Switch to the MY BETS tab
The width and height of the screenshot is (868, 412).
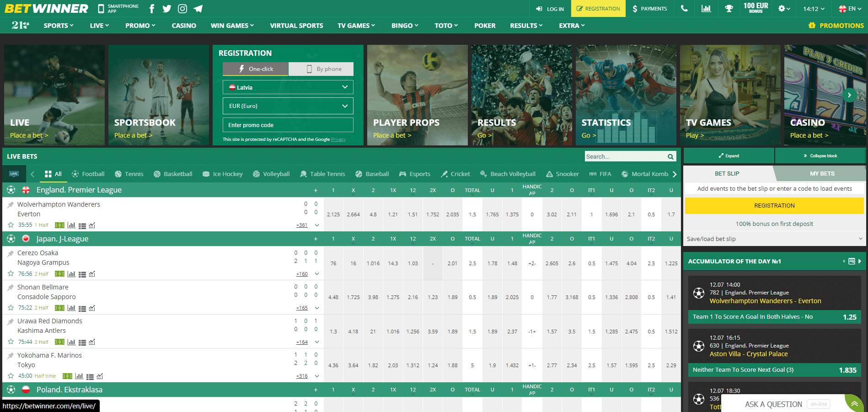822,174
